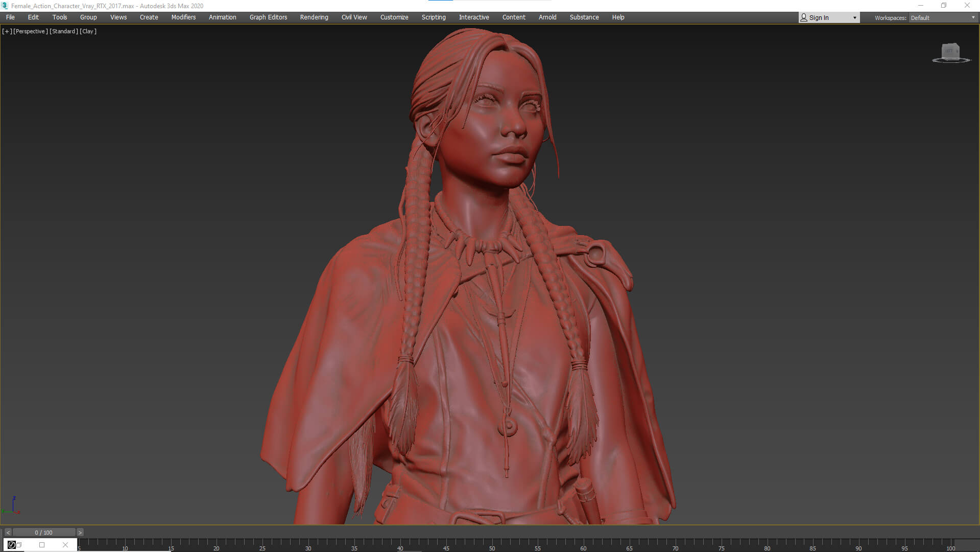Image resolution: width=980 pixels, height=552 pixels.
Task: Minimize the 3ds Max window
Action: tap(921, 6)
